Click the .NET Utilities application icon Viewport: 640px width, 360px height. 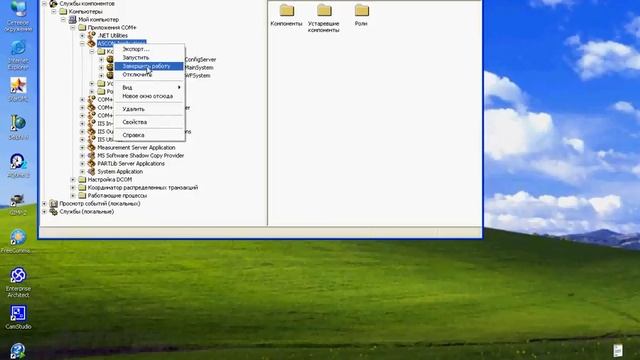click(x=91, y=36)
